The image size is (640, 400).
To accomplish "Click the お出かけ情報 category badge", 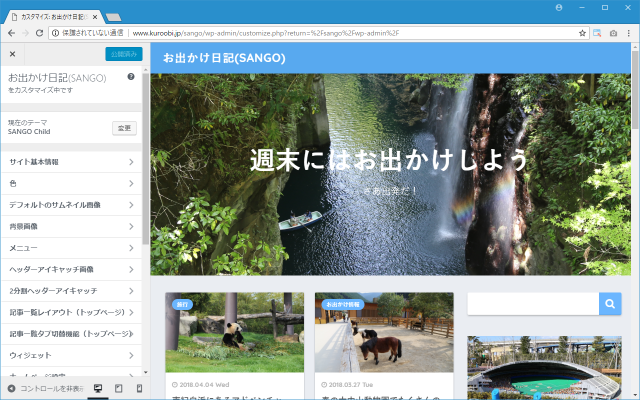I will 343,304.
